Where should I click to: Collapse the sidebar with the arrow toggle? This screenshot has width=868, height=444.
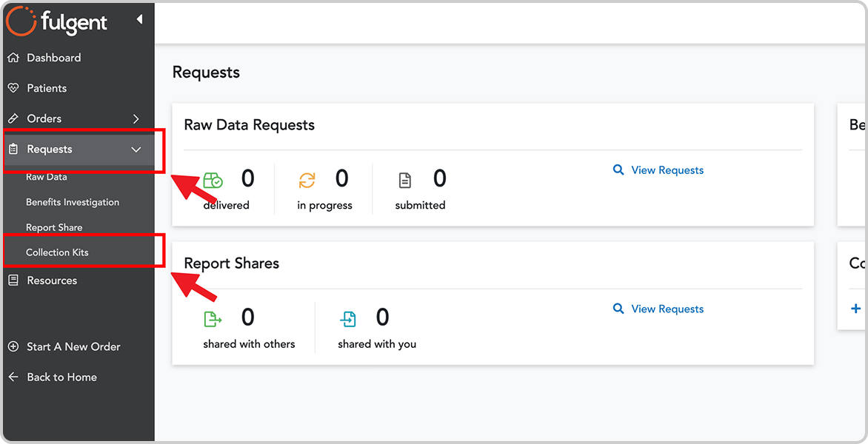click(x=139, y=21)
